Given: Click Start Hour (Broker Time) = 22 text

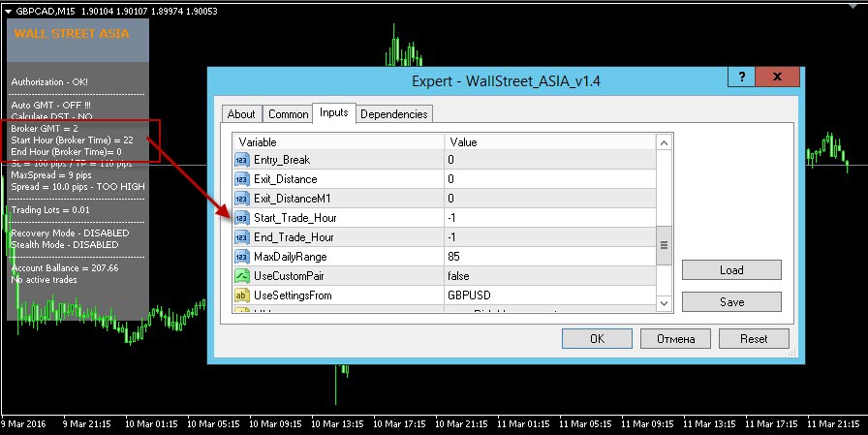Looking at the screenshot, I should click(72, 140).
